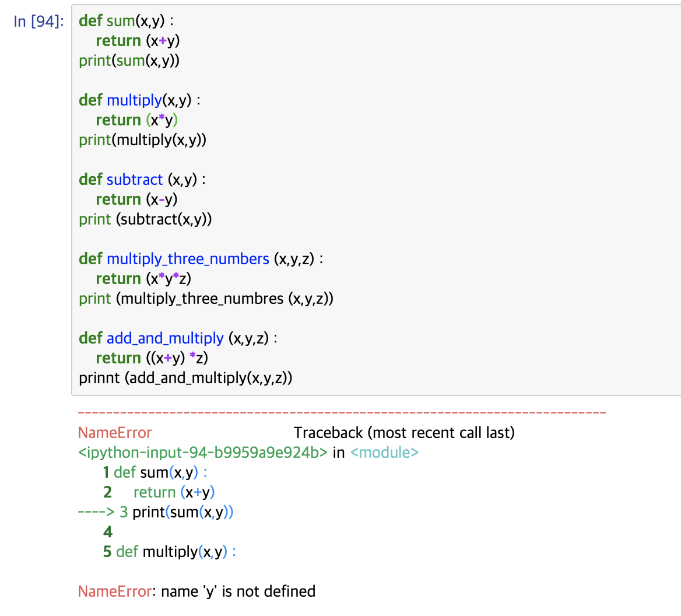Click "NameError: name 'y' is not defined" message
The image size is (681, 616).
click(196, 591)
